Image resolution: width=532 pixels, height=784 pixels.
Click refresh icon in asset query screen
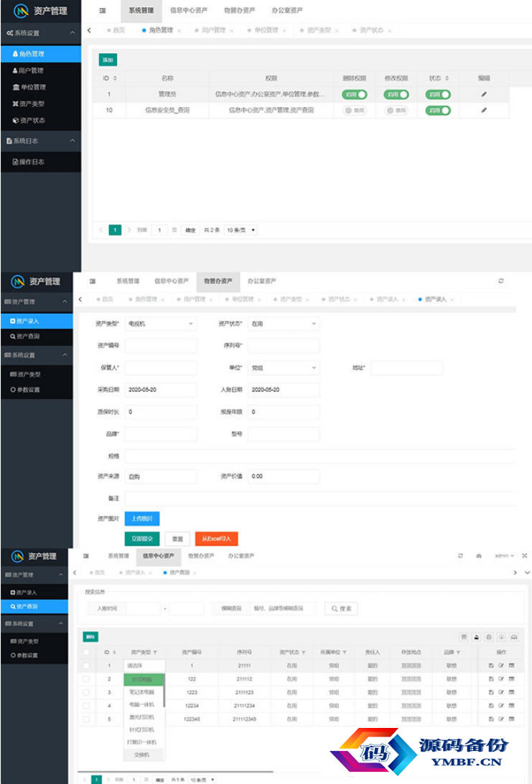pos(460,555)
